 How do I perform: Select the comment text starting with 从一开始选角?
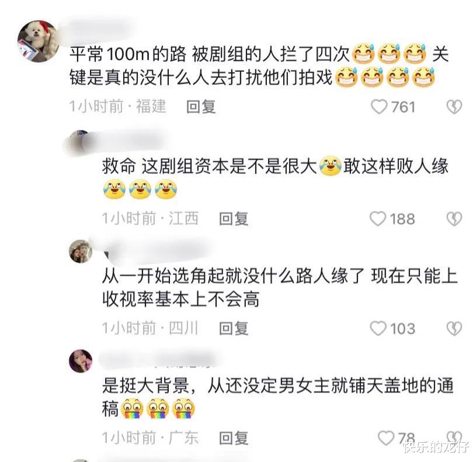click(280, 287)
